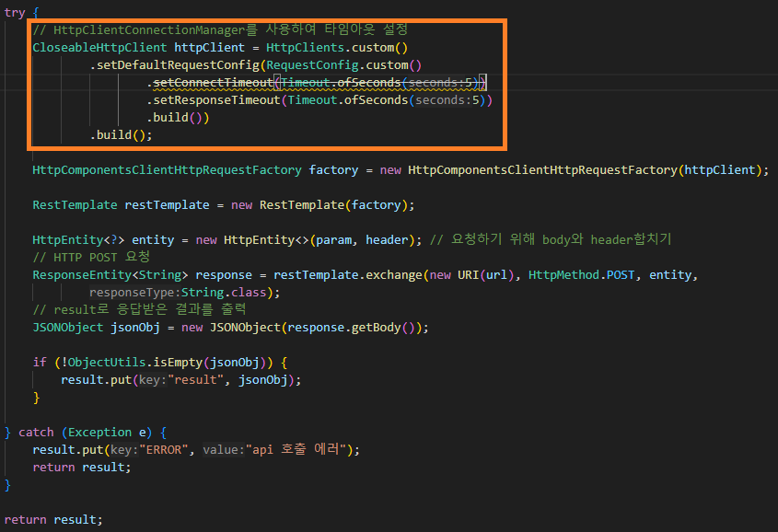The image size is (778, 532).
Task: Click 'Timeout' in the setResponseTimeout line
Action: click(312, 100)
